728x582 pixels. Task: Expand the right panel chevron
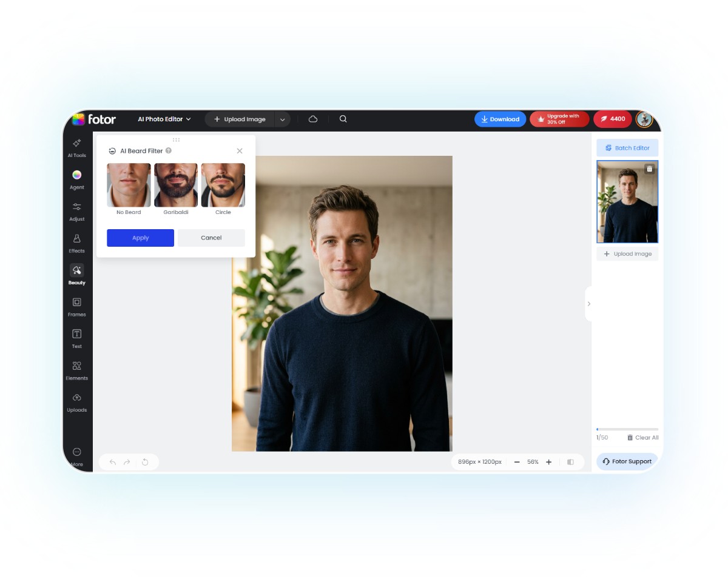[588, 303]
